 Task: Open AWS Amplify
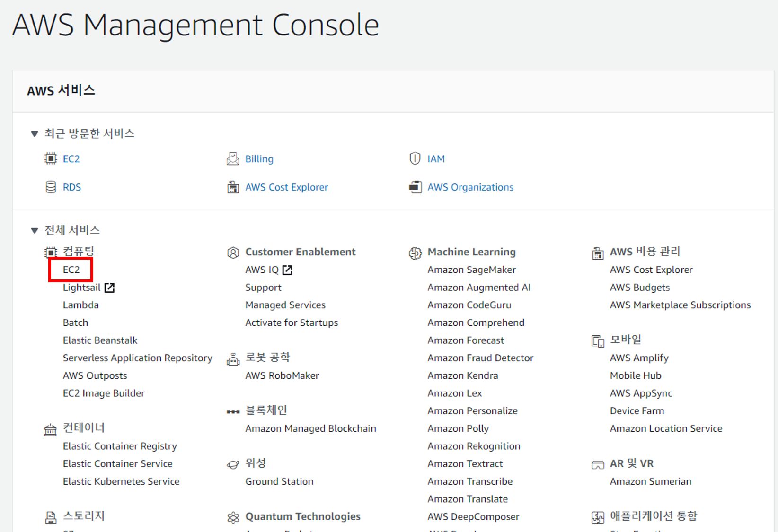[x=639, y=358]
